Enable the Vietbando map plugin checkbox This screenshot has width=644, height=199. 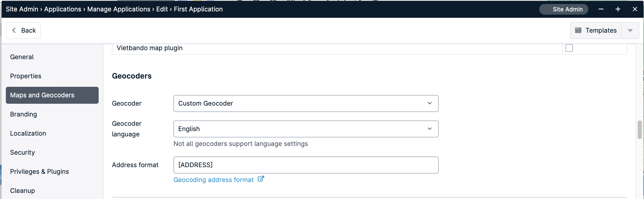point(569,48)
